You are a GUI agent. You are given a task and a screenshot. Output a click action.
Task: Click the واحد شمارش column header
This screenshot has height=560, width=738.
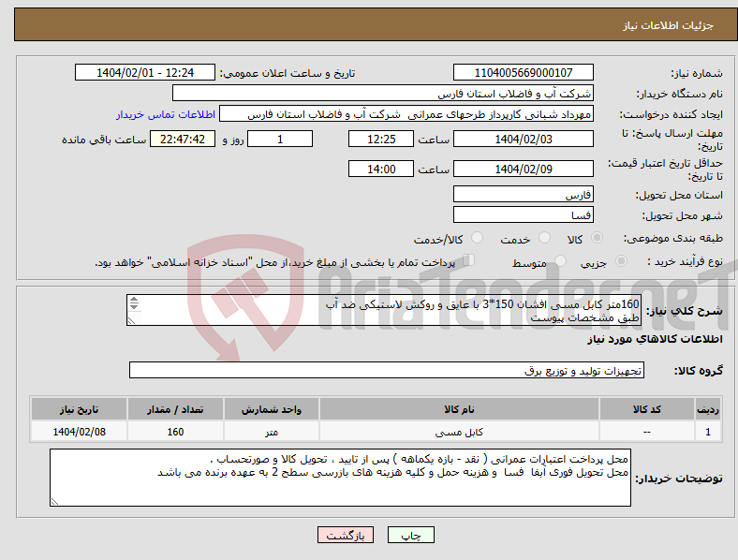[x=272, y=409]
